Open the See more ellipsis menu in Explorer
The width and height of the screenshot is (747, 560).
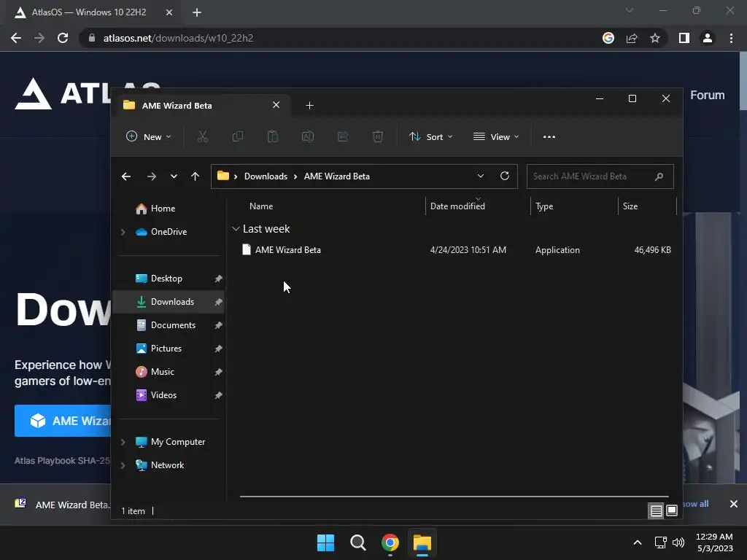click(x=549, y=137)
